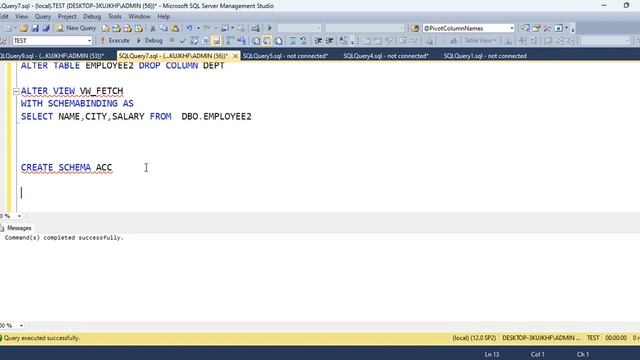Open an Analysis Services MDX Query

(x=117, y=28)
